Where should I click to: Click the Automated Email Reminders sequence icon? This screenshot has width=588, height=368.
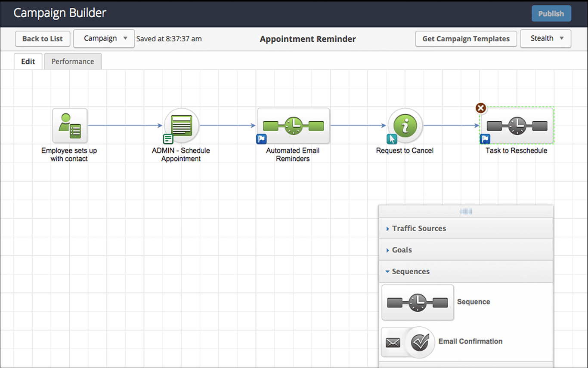click(293, 126)
